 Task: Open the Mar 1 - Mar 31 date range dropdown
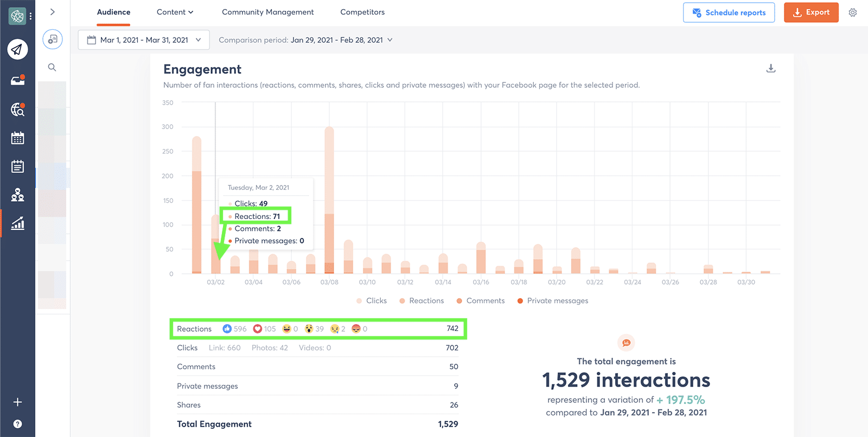tap(144, 40)
